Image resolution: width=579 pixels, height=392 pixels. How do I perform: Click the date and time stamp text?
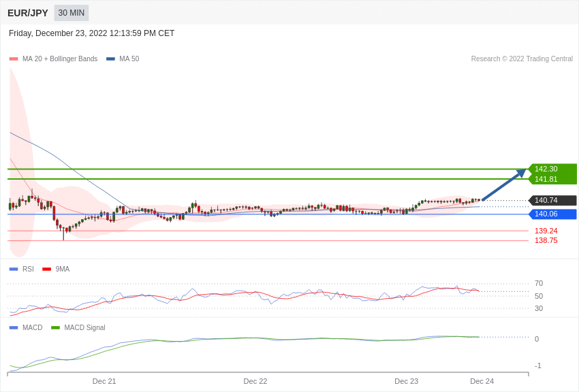pos(91,33)
